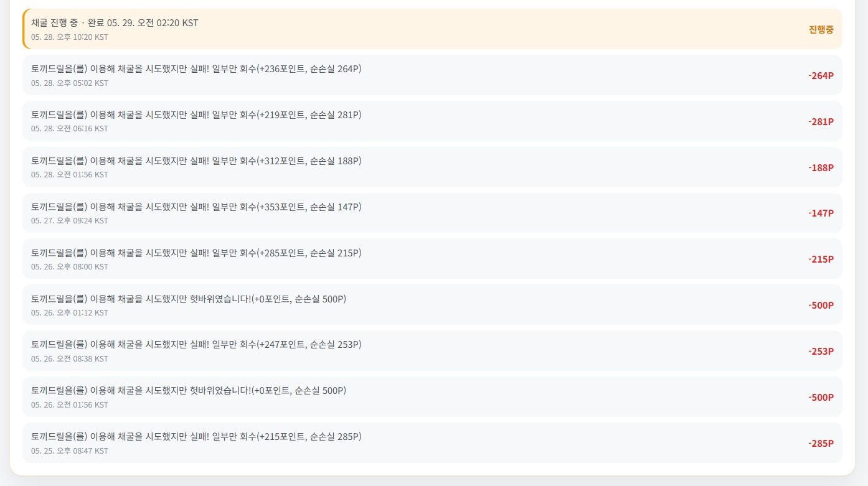The image size is (868, 486).
Task: Select the log entry with -264P loss
Action: pos(432,75)
